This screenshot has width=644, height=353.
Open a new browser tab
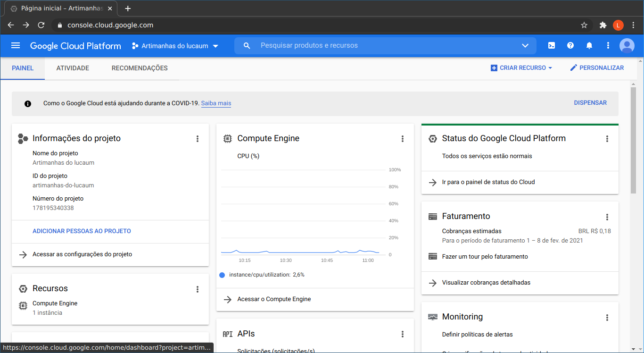point(128,8)
